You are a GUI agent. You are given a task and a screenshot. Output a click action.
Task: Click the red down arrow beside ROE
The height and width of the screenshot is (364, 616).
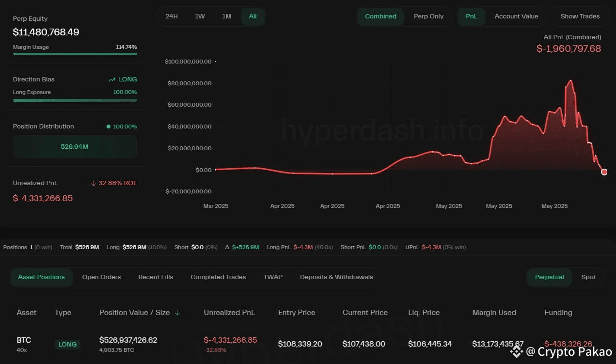tap(94, 183)
